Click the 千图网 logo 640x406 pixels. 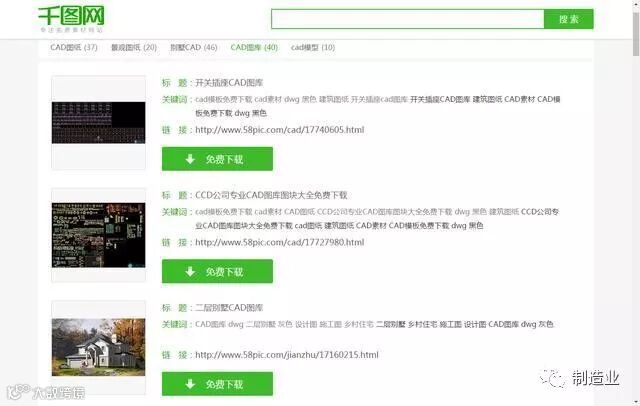[x=71, y=19]
